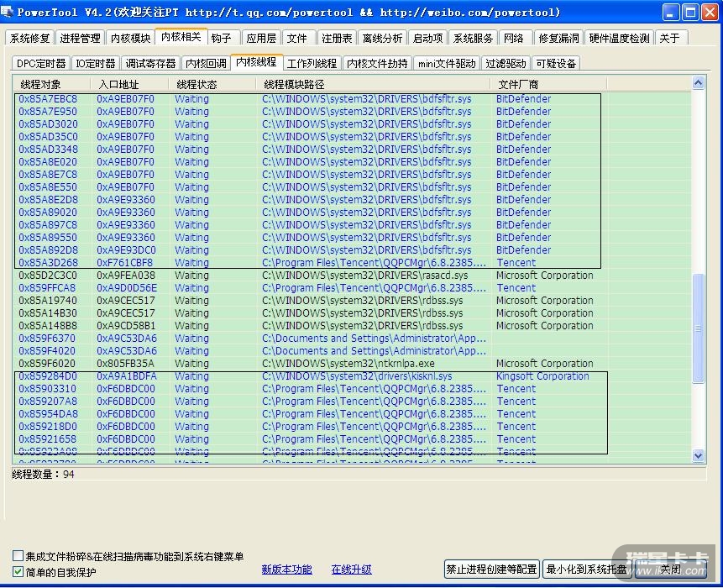Open 内核文件劫持 sub-tab
The image size is (723, 588).
(x=377, y=64)
